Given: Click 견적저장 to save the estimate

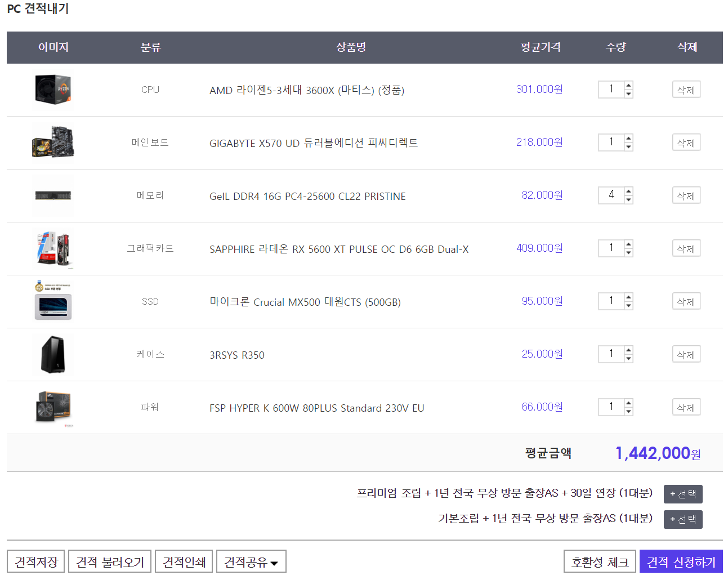Looking at the screenshot, I should 36,561.
